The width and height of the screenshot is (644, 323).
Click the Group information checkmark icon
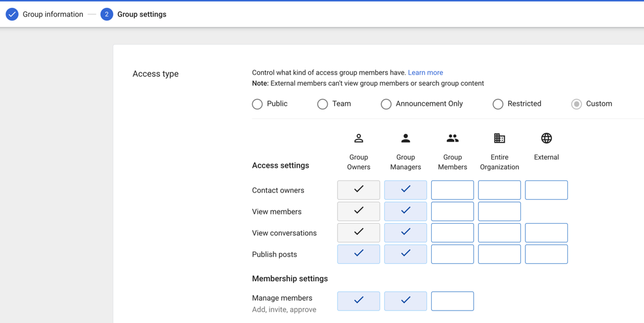[x=12, y=14]
